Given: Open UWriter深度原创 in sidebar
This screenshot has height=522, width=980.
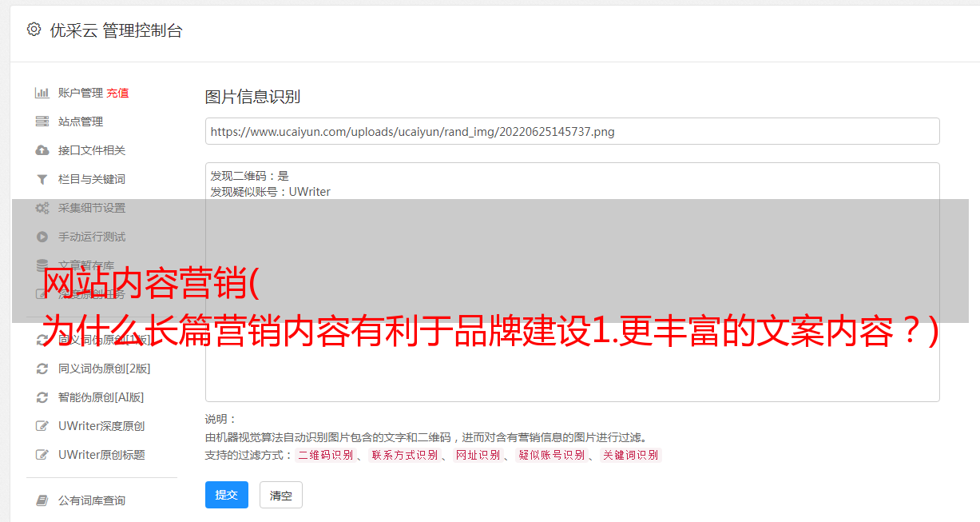Looking at the screenshot, I should click(x=101, y=426).
